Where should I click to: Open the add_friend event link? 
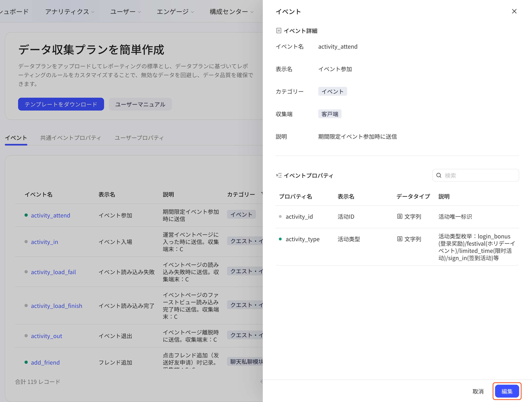pyautogui.click(x=45, y=362)
